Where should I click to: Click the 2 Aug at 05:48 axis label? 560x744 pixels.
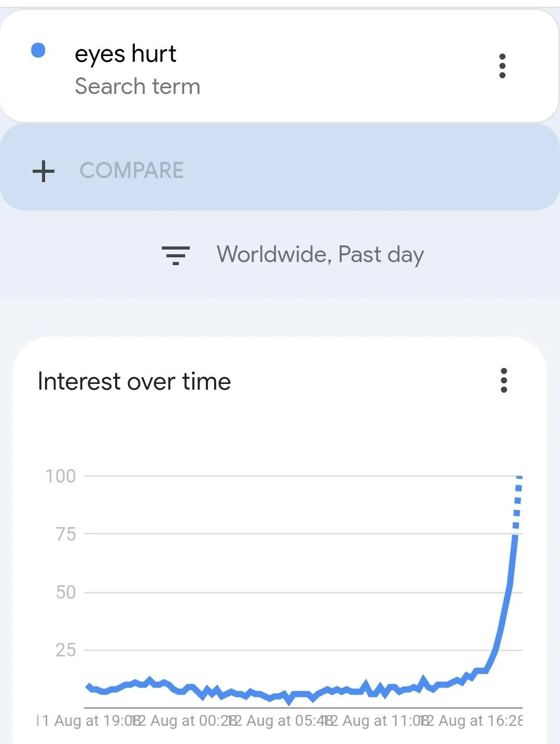(x=284, y=721)
